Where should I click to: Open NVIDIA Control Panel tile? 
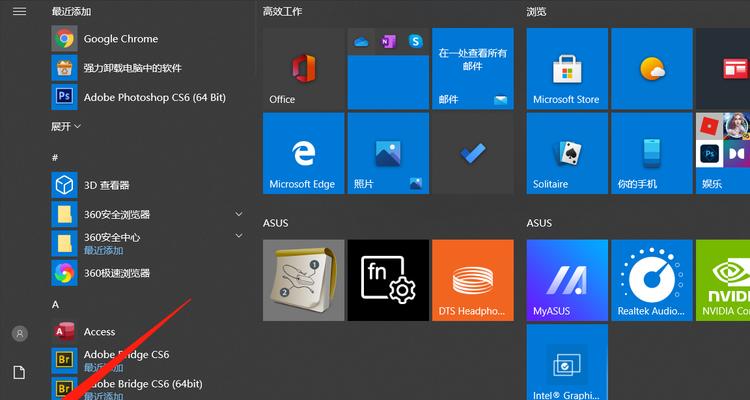tap(723, 280)
